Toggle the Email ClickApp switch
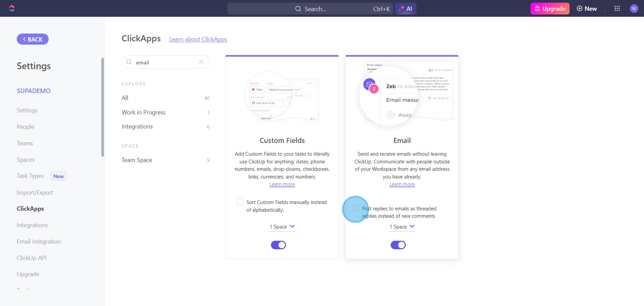The height and width of the screenshot is (306, 644). point(398,245)
